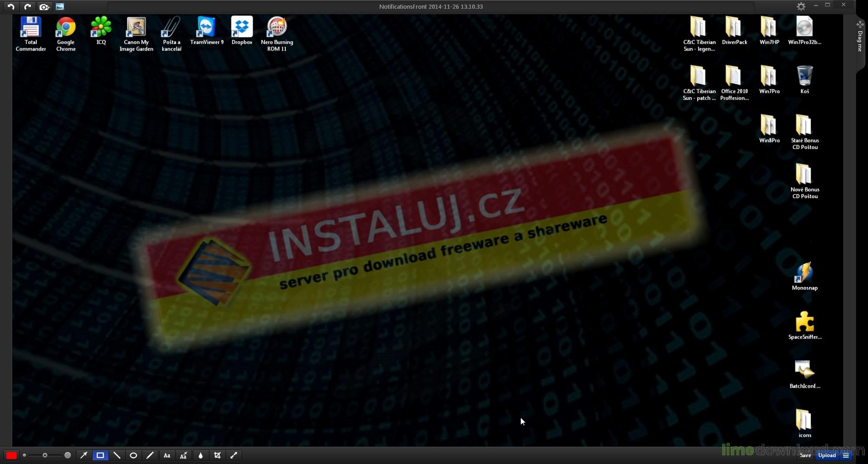Select the Blur droplet tool
The image size is (868, 464).
point(201,455)
